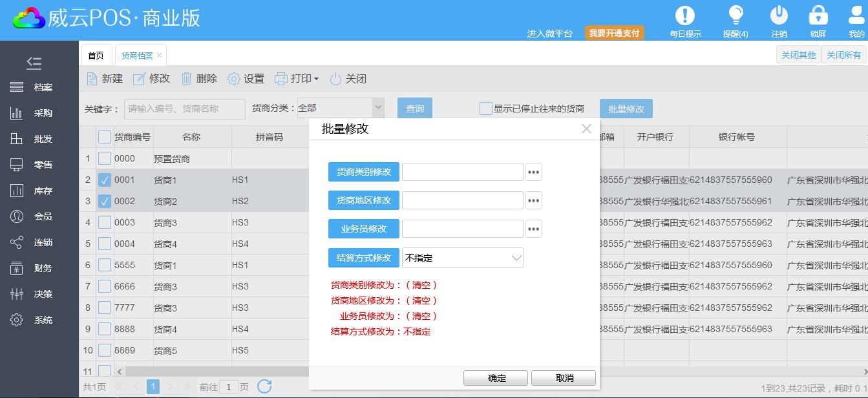Open 设置 gear in the toolbar
868x398 pixels.
[x=233, y=79]
